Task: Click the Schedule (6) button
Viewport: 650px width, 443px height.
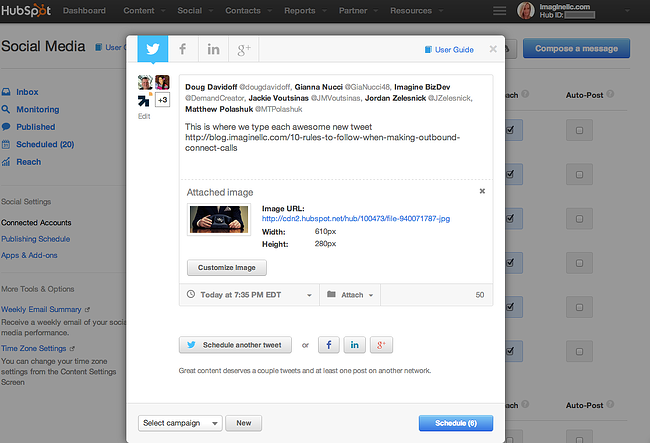Action: [456, 423]
